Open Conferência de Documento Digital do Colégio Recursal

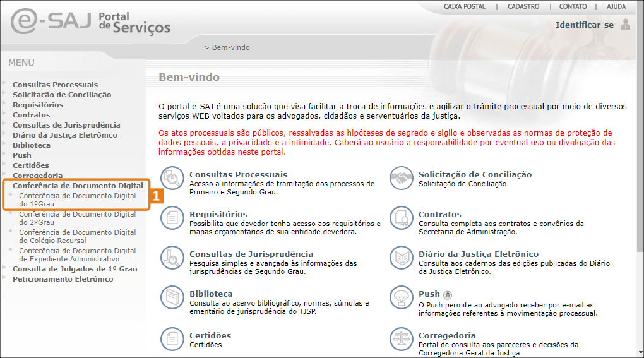click(x=77, y=237)
